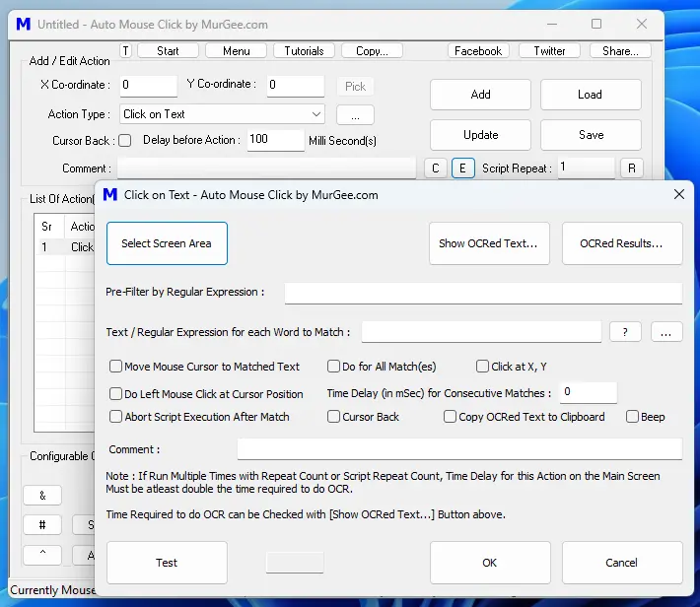Click the Update button
The width and height of the screenshot is (700, 607).
480,135
